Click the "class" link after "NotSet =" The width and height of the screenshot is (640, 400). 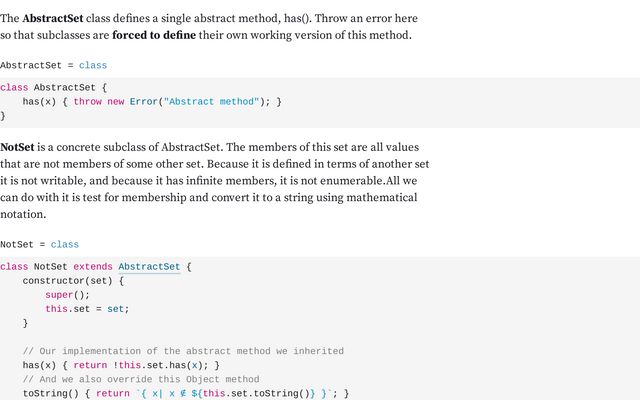tap(64, 244)
